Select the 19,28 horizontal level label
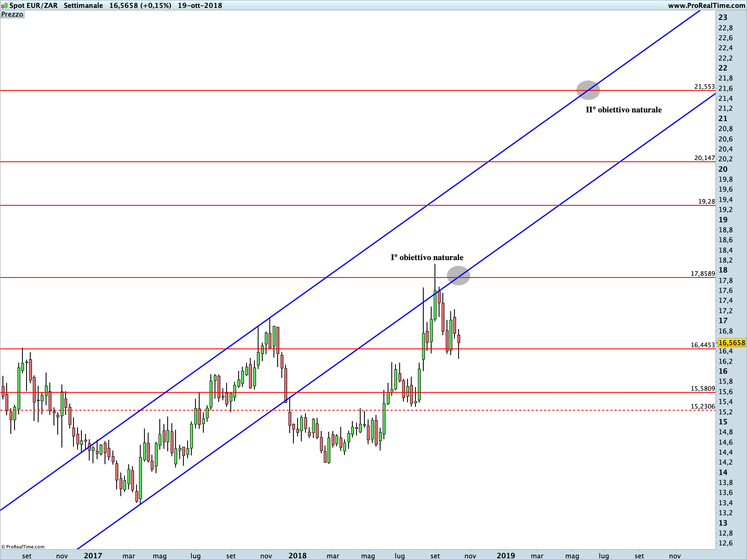747x560 pixels. 707,202
